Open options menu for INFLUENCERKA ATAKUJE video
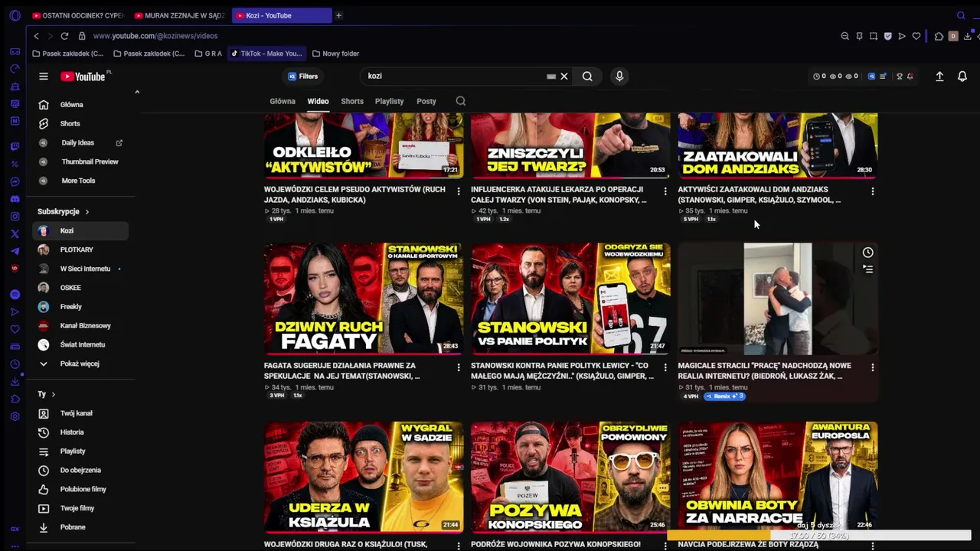980x551 pixels. pyautogui.click(x=665, y=191)
